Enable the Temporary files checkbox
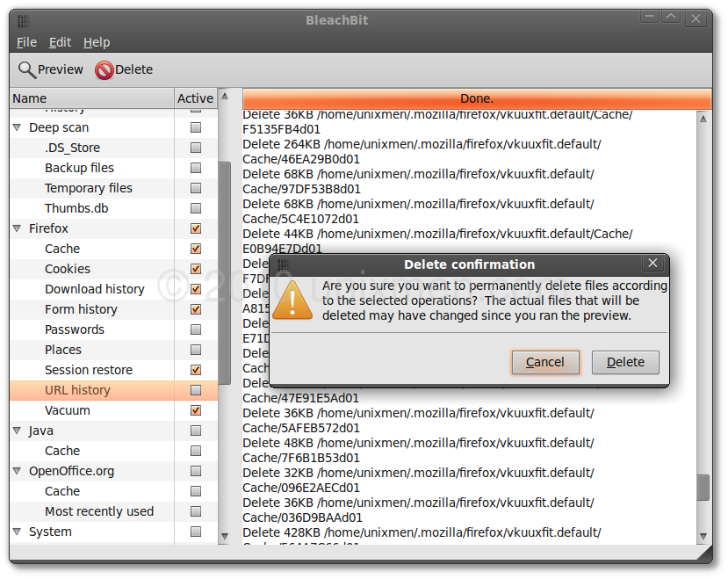This screenshot has height=579, width=728. (x=196, y=188)
